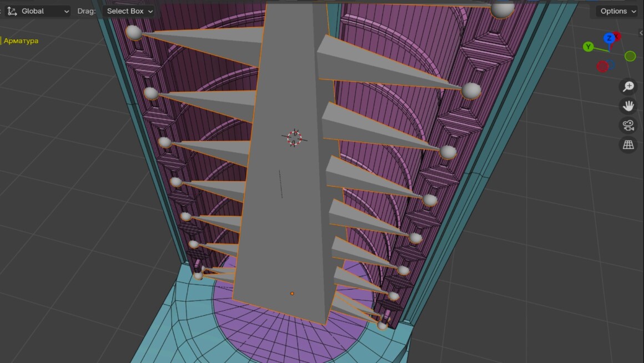Click the transform orientation axes icon

point(12,11)
